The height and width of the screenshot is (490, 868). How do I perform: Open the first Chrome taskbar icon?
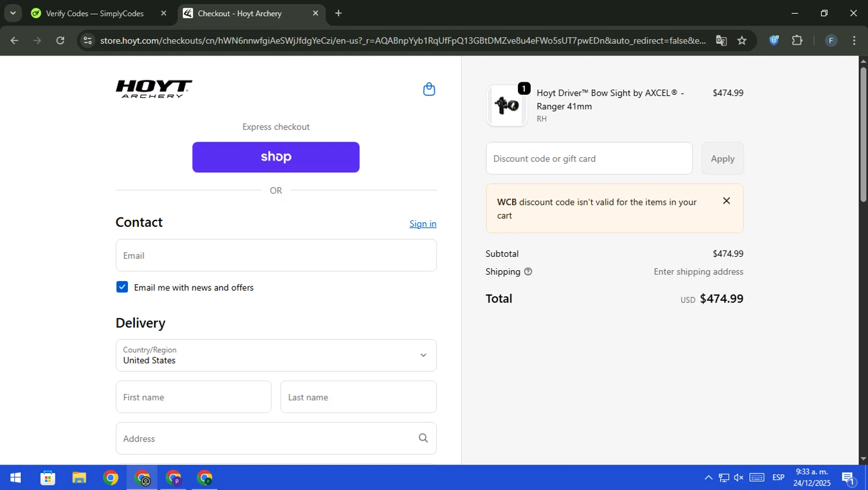pos(111,478)
